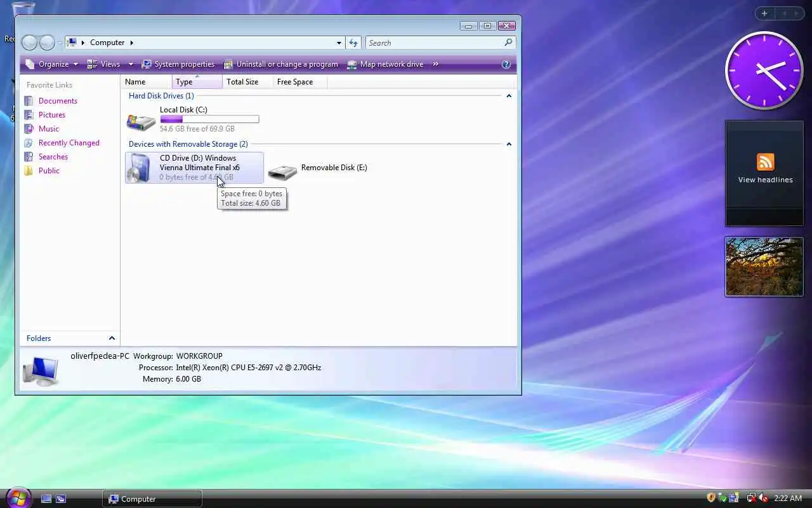Click the muted volume tray icon
Screen dimensions: 812x508
point(763,498)
